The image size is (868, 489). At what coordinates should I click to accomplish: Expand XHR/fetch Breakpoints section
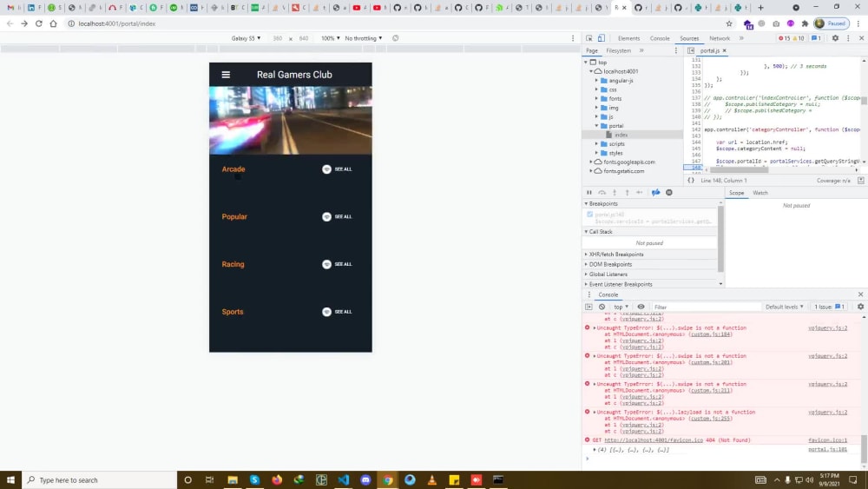tap(615, 254)
